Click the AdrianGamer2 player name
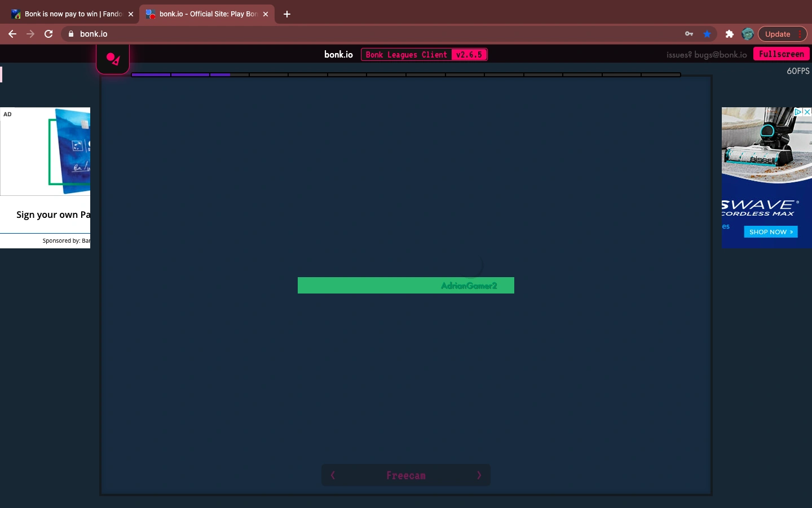The height and width of the screenshot is (508, 812). point(469,286)
